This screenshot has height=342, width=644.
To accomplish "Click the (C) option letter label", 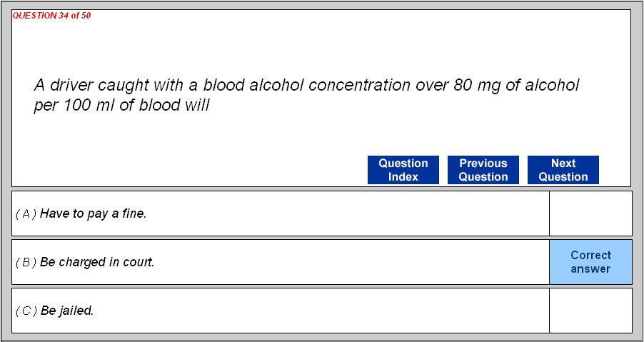I will [26, 311].
